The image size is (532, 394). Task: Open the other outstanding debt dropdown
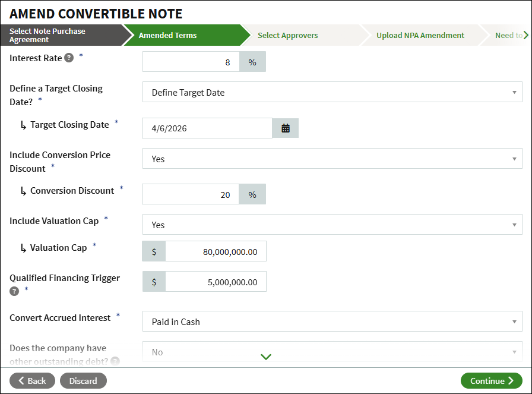[x=332, y=352]
